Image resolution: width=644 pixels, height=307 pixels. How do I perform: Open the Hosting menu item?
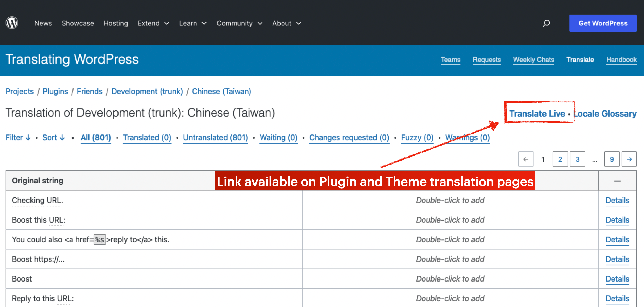point(116,23)
